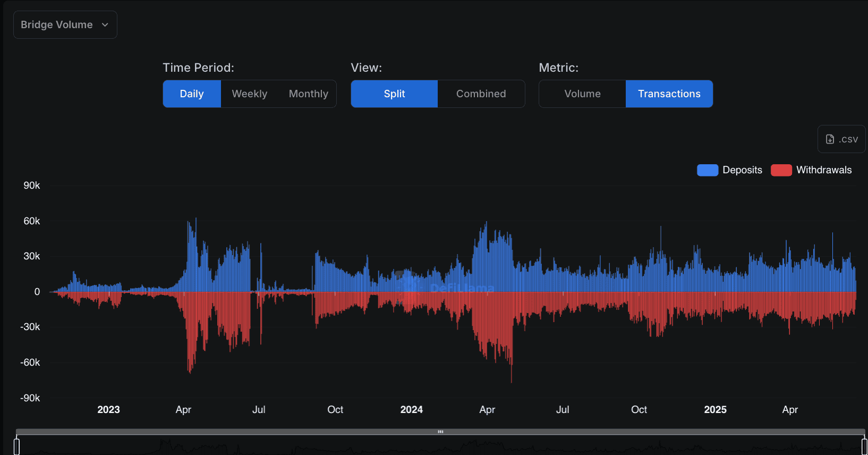Download the chart data as .csv
Viewport: 868px width, 455px height.
(x=841, y=139)
